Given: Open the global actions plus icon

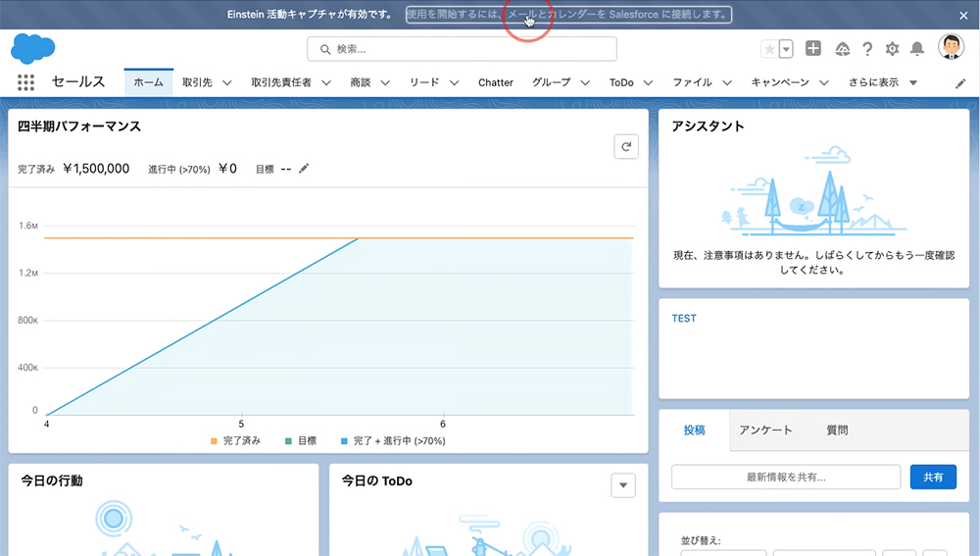Looking at the screenshot, I should point(813,48).
